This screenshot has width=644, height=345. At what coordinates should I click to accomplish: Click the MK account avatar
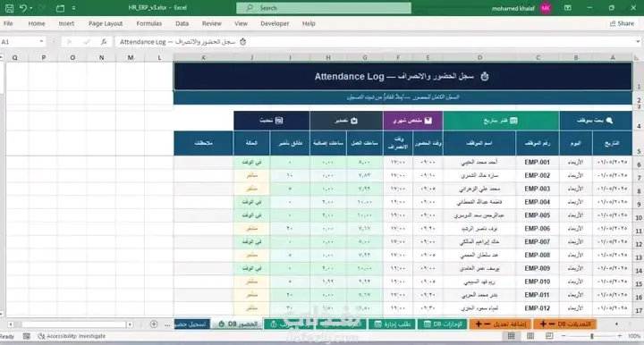pyautogui.click(x=546, y=8)
